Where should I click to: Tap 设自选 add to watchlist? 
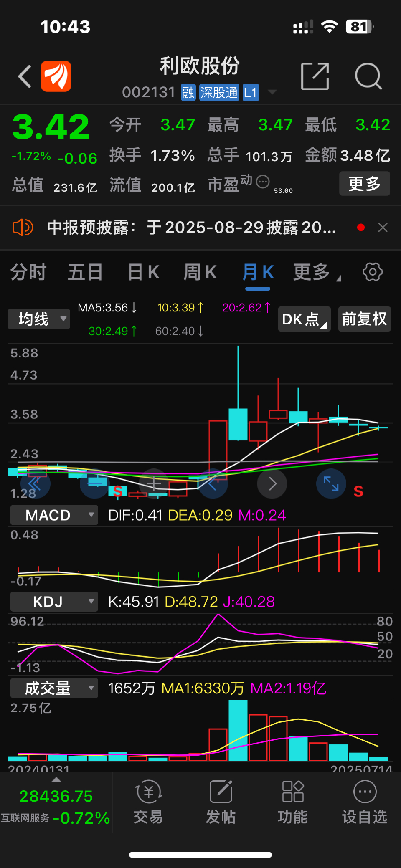pos(365,802)
